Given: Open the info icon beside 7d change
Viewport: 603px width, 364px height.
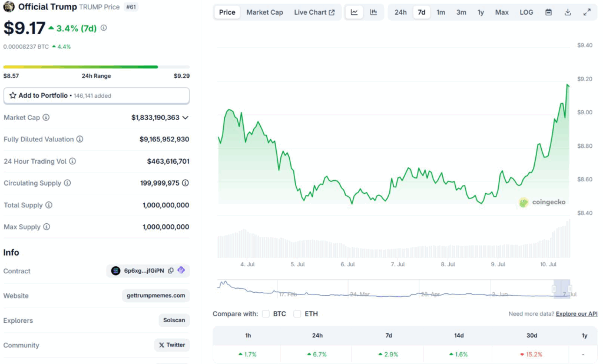Looking at the screenshot, I should click(x=104, y=28).
